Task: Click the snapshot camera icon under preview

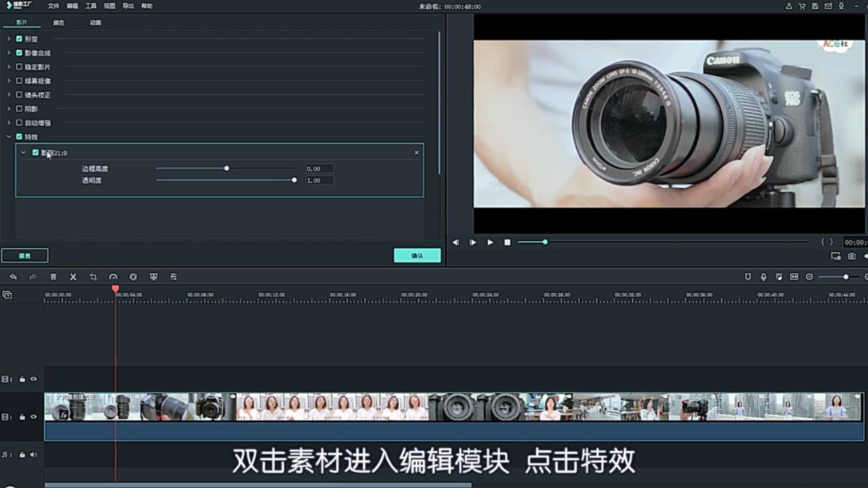Action: point(852,256)
